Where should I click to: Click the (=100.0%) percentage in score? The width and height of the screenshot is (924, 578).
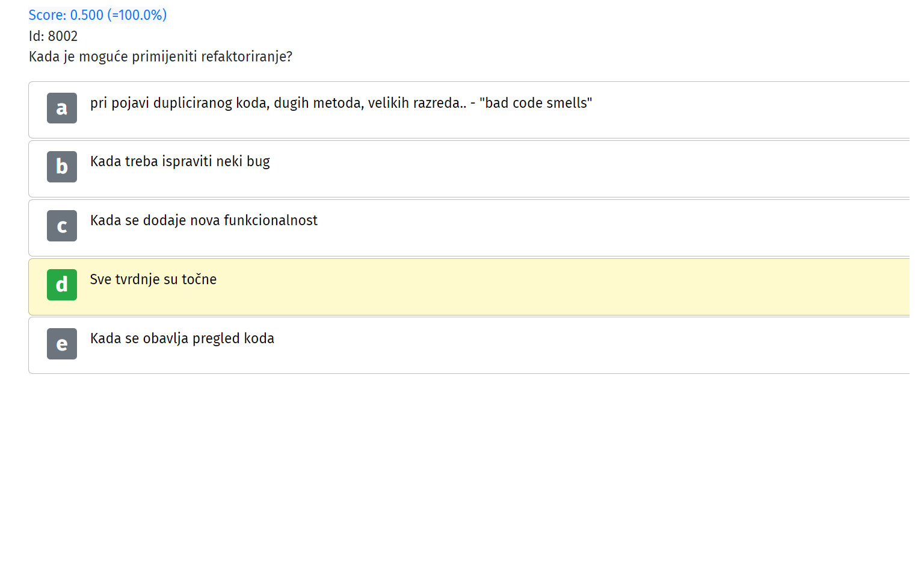click(137, 15)
